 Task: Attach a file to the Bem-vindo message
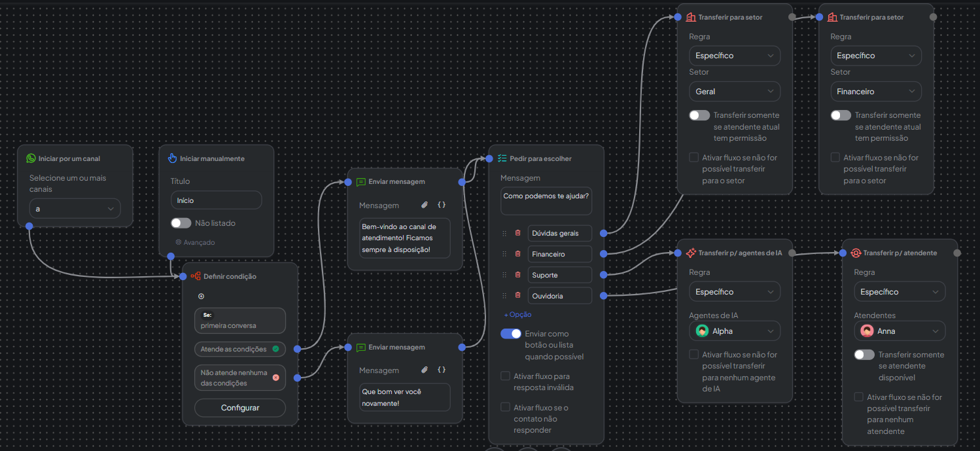424,205
